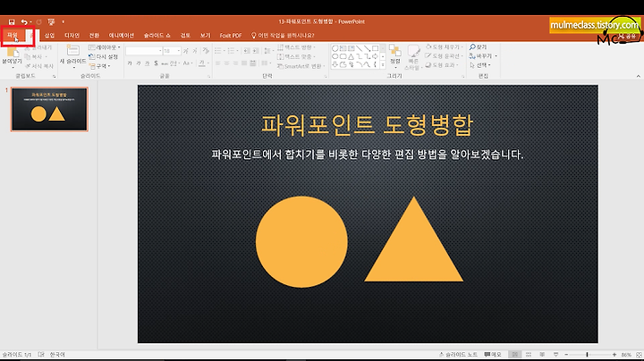Open 도형 윤곽선 (Shape Outline) dropdown
This screenshot has width=644, height=361.
444,55
